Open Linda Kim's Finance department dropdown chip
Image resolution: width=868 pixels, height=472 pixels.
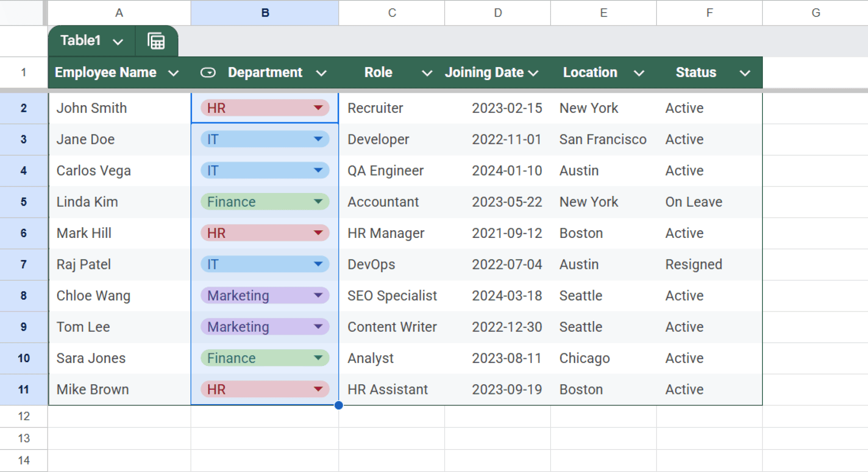coord(318,201)
